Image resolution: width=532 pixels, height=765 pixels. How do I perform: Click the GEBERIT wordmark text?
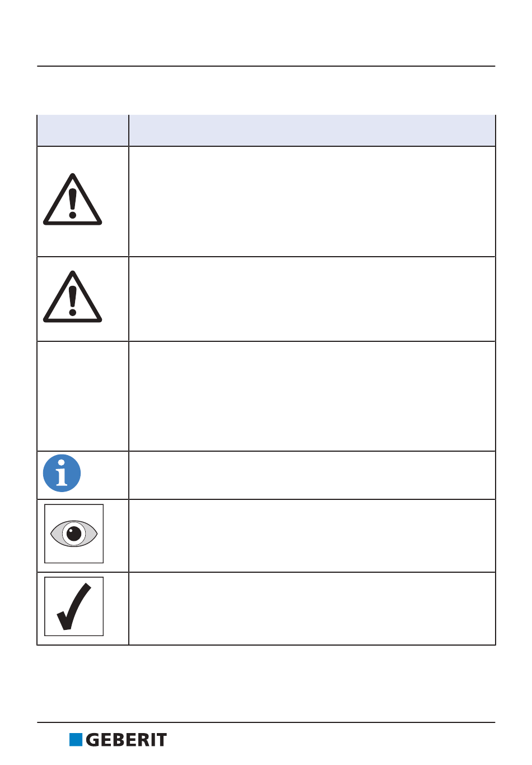(127, 740)
